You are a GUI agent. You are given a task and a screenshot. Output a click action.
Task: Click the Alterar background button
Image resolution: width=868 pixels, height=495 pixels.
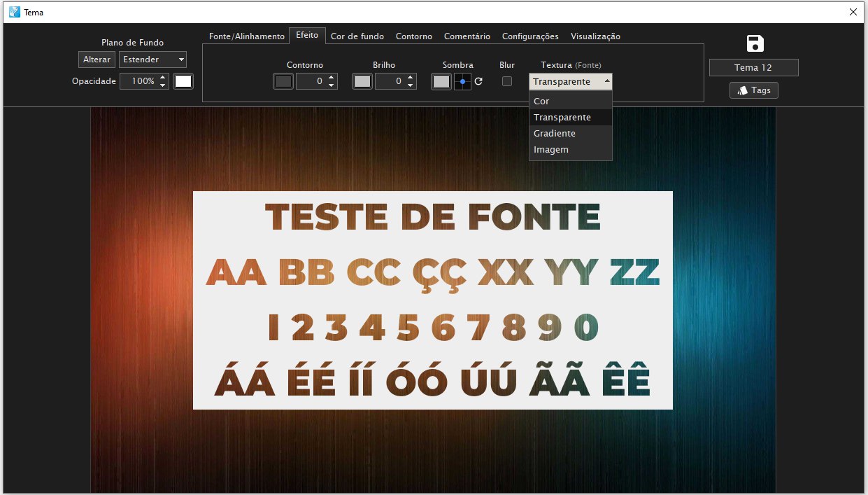(97, 60)
